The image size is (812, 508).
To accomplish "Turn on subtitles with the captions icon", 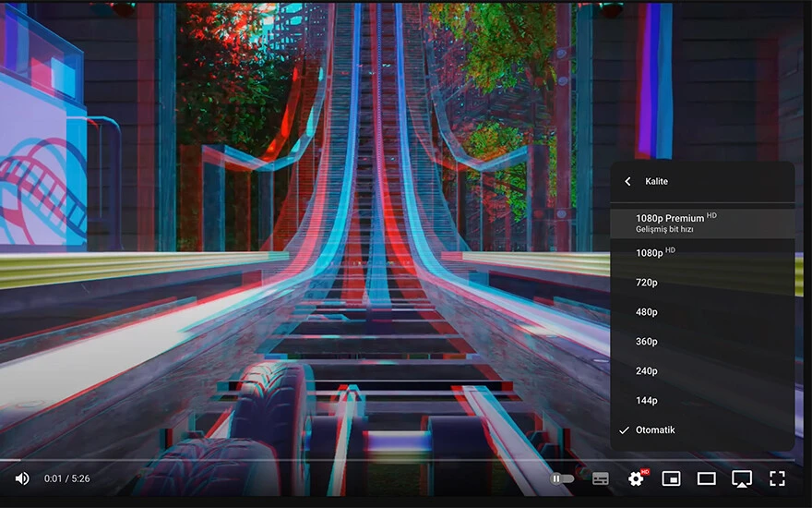I will pos(600,478).
